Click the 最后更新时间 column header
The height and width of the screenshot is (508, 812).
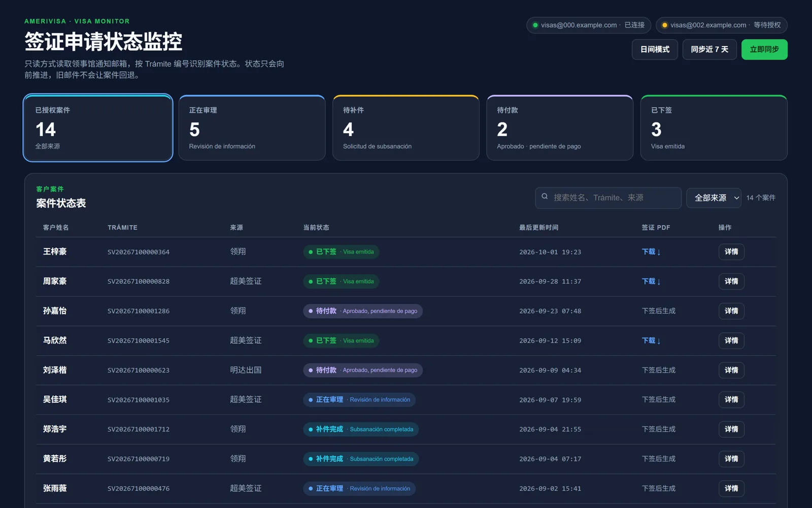(538, 228)
